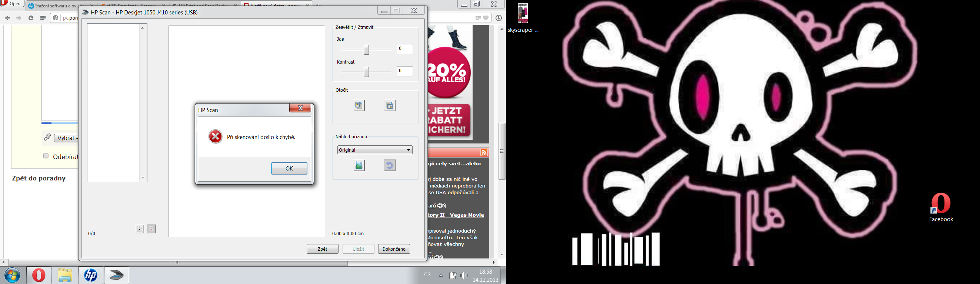
Task: Click the Vybrat s… file button
Action: 67,138
